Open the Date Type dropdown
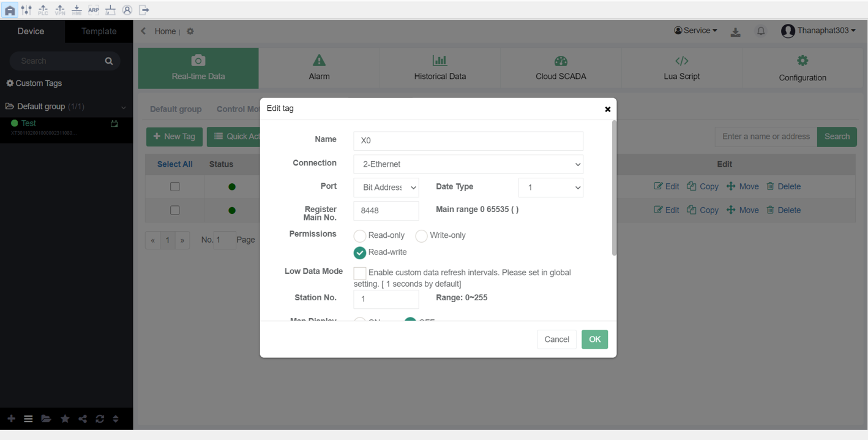The image size is (868, 440). [550, 188]
